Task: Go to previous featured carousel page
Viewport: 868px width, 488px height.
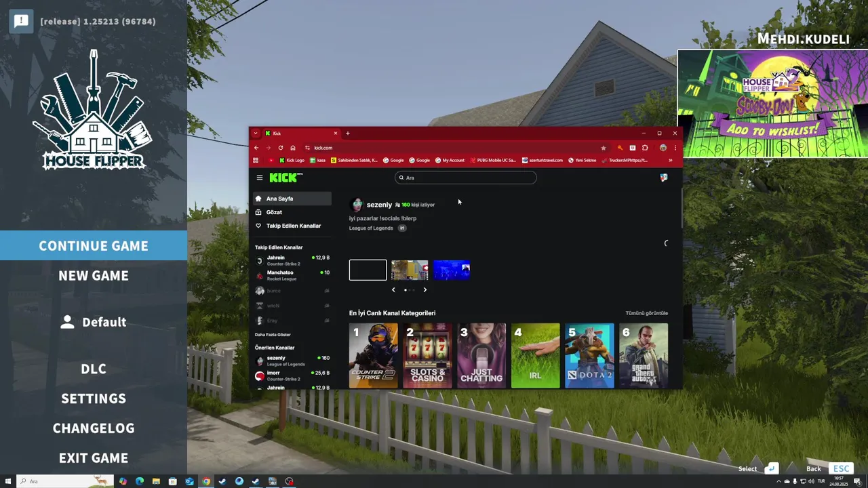Action: [393, 290]
